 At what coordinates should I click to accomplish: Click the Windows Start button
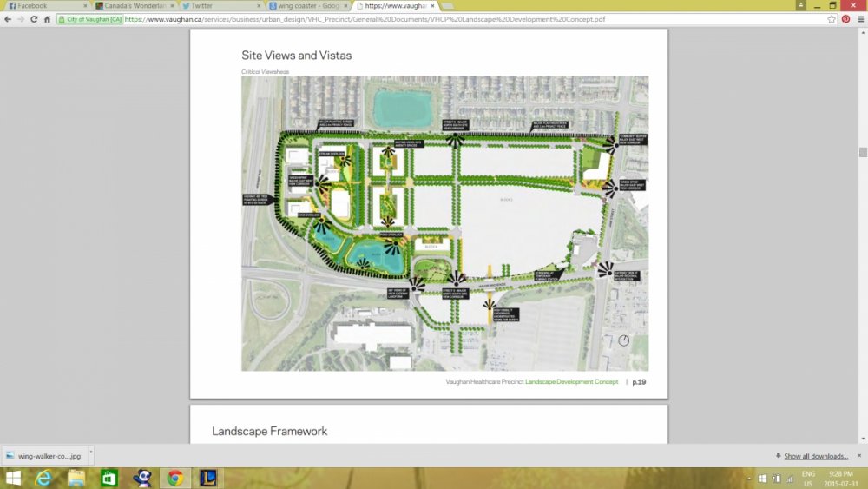(x=12, y=478)
